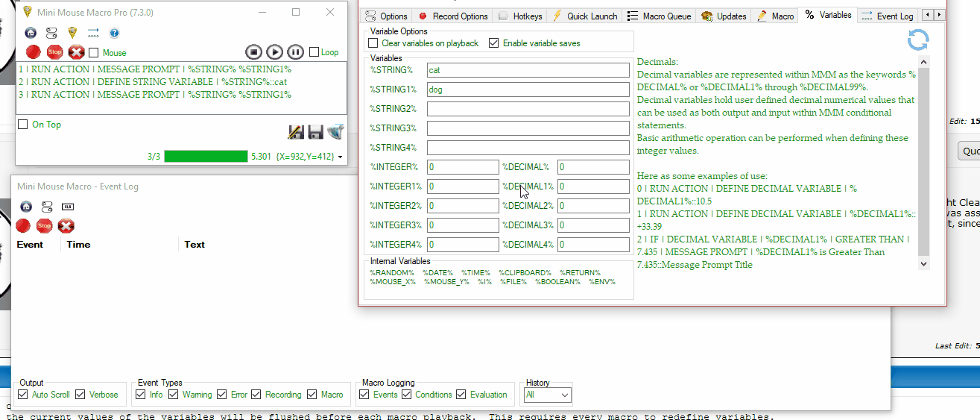Open the Hotkeys tab
The height and width of the screenshot is (420, 980).
click(x=520, y=16)
